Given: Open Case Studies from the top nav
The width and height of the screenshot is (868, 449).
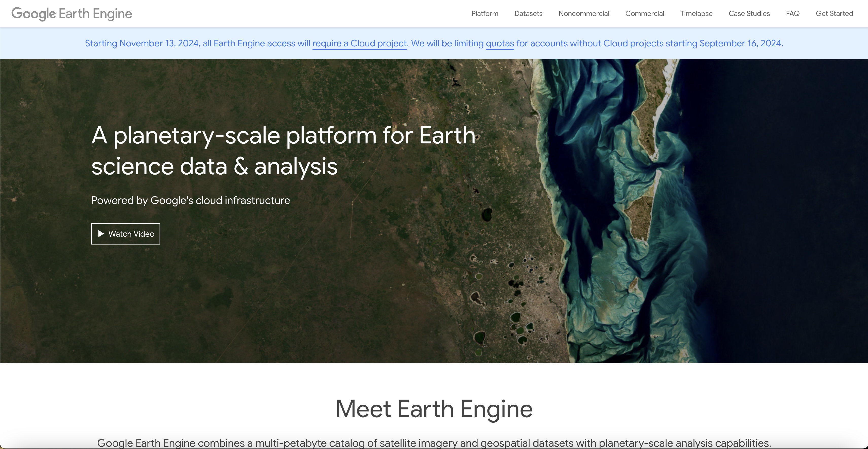Looking at the screenshot, I should pyautogui.click(x=749, y=13).
